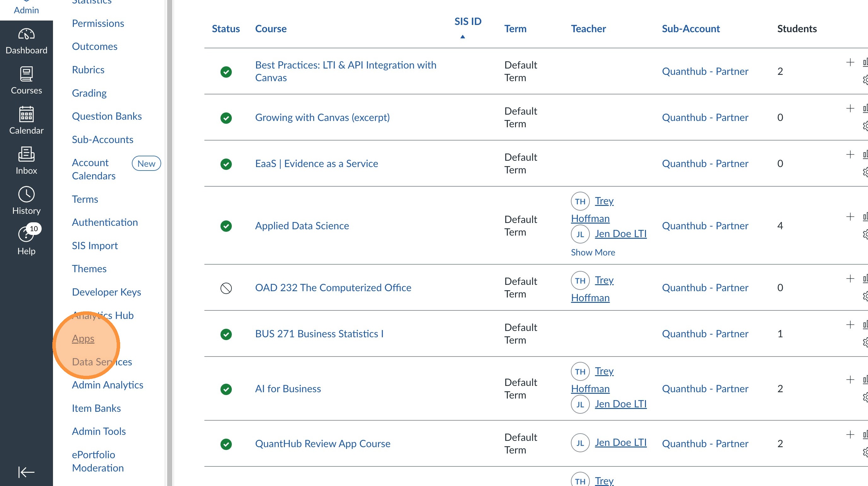Screen dimensions: 868x486
Task: Click plus icon for Applied Data Science row
Action: pos(850,217)
